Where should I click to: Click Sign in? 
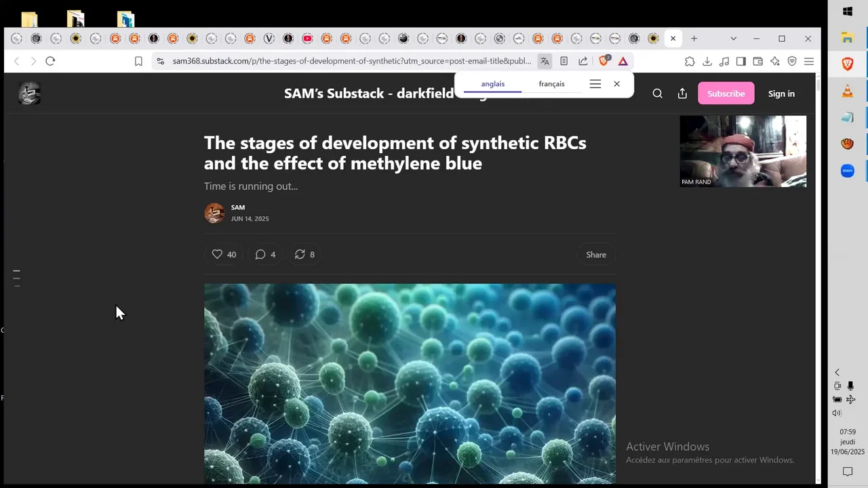point(781,94)
